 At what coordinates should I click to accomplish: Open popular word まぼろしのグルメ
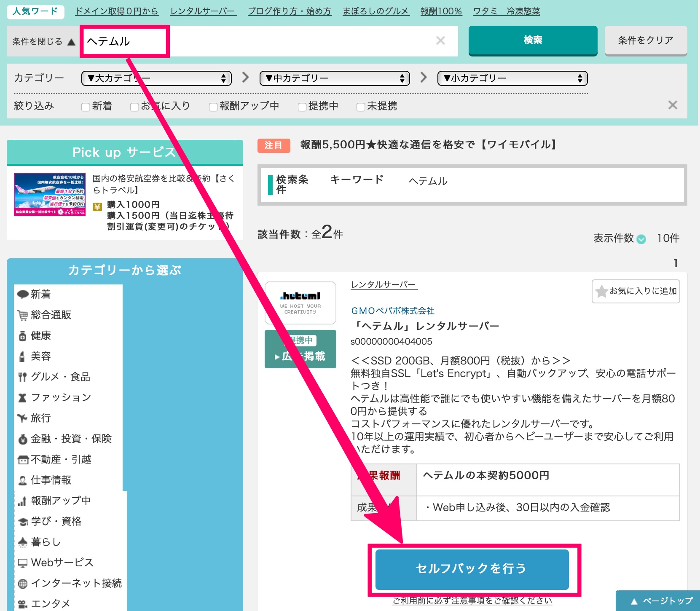(375, 11)
